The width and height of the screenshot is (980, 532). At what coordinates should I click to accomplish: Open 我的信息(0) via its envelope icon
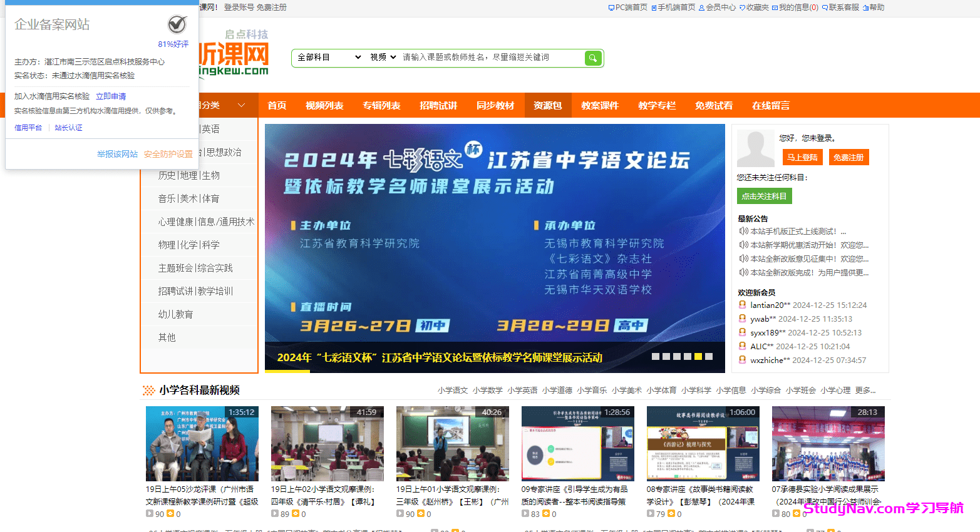click(774, 8)
